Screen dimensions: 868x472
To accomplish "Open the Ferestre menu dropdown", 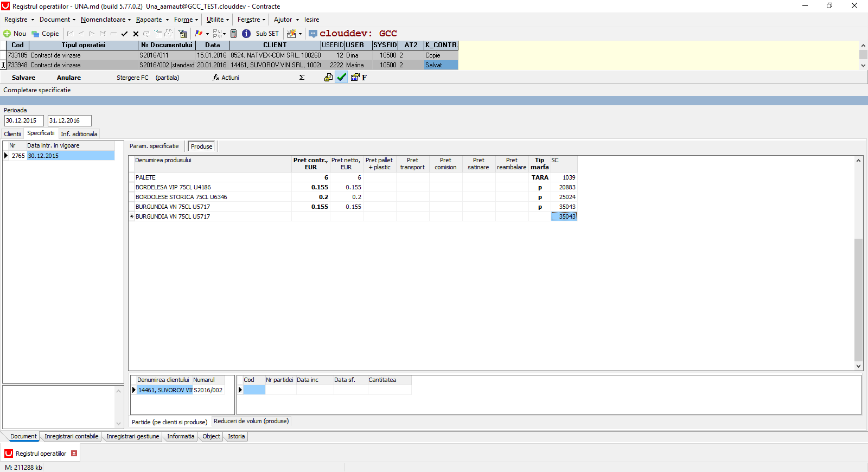I will point(252,20).
